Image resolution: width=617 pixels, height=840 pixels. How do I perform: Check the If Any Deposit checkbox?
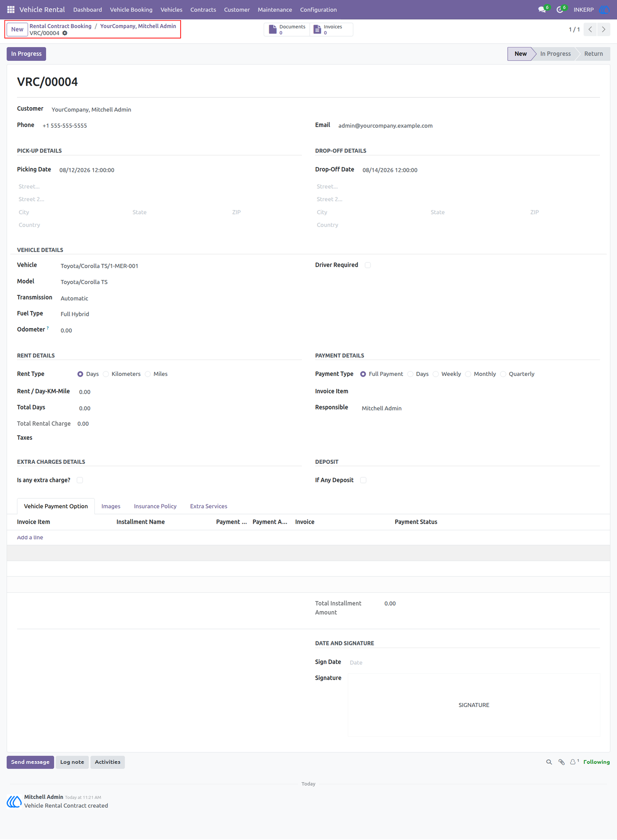tap(363, 480)
